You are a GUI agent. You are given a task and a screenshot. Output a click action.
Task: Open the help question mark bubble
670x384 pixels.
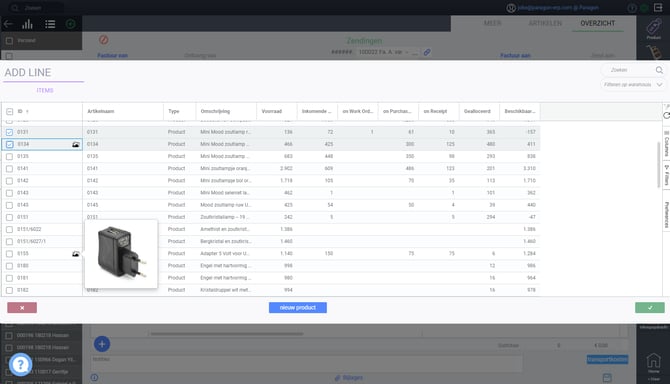tap(20, 364)
